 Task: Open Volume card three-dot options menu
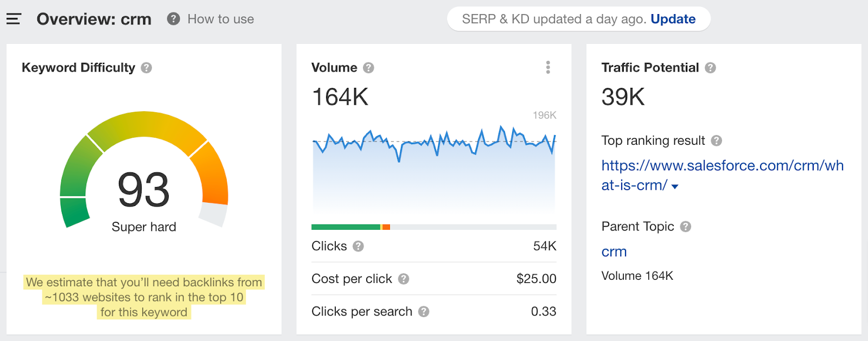[548, 67]
